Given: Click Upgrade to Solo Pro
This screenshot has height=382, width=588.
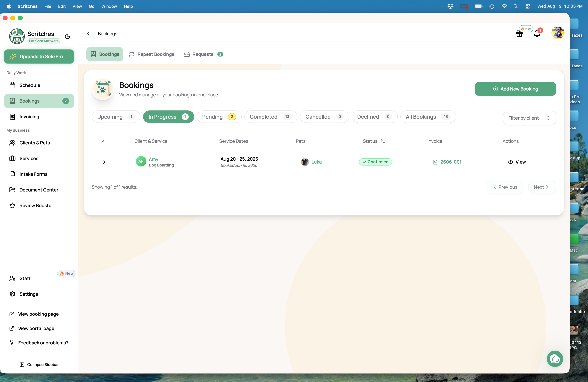Looking at the screenshot, I should point(39,57).
